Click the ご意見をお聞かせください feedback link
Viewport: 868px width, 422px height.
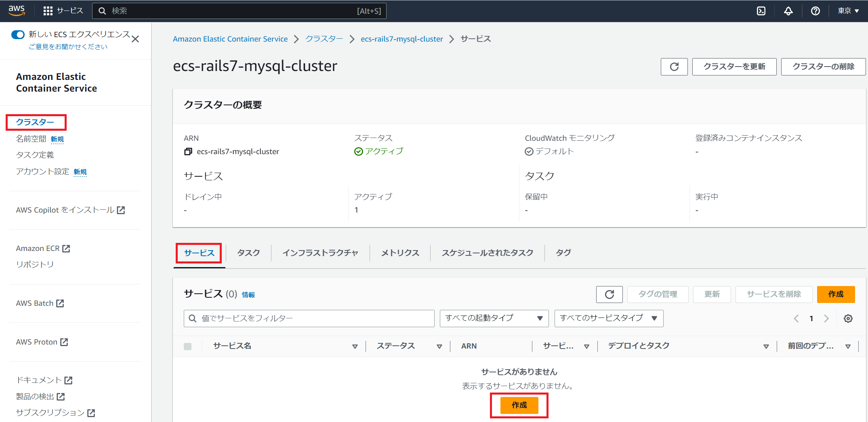click(x=68, y=47)
